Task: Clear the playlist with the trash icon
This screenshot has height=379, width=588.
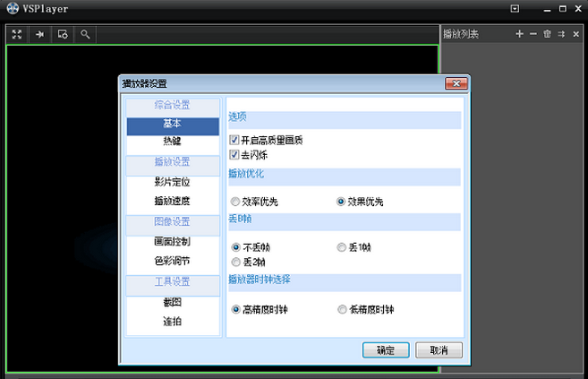Action: pos(547,34)
